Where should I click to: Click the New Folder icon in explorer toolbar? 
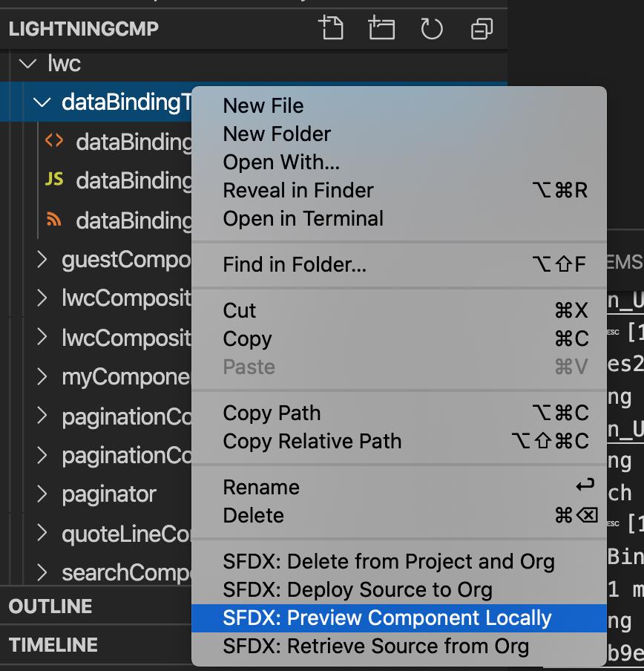(381, 29)
